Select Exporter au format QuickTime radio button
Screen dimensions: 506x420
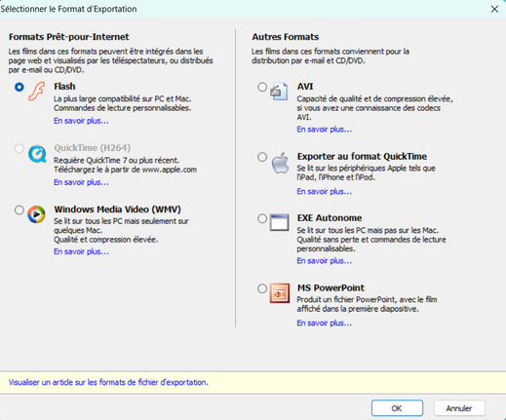pos(262,157)
